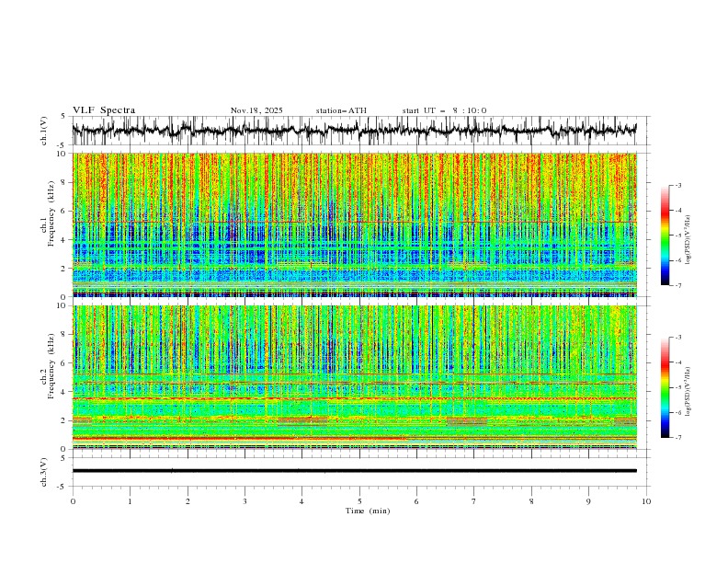Click the "10" tick on ch.2 frequency axis
This screenshot has width=728, height=563.
tap(63, 305)
